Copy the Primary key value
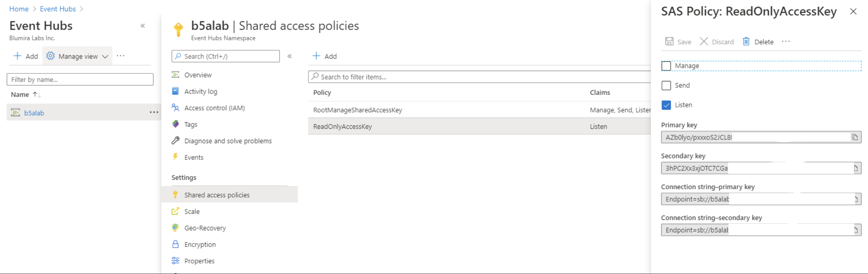This screenshot has width=868, height=274. [854, 137]
